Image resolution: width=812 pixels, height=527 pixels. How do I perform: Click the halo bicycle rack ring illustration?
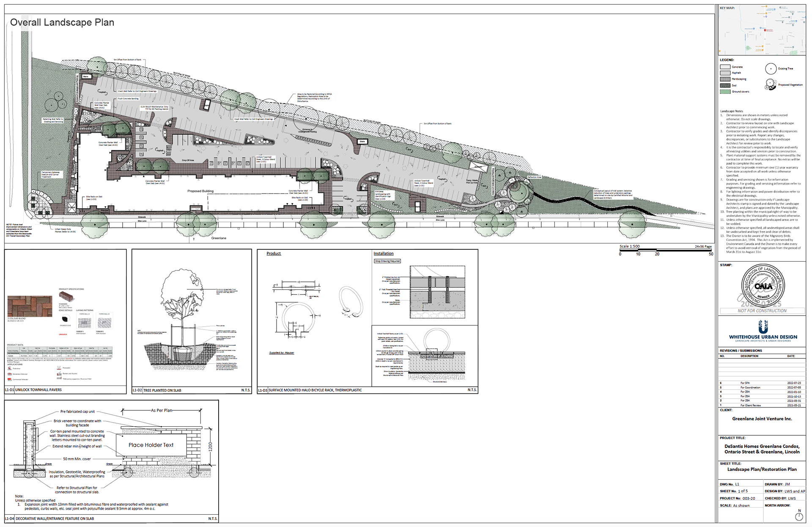coord(351,301)
